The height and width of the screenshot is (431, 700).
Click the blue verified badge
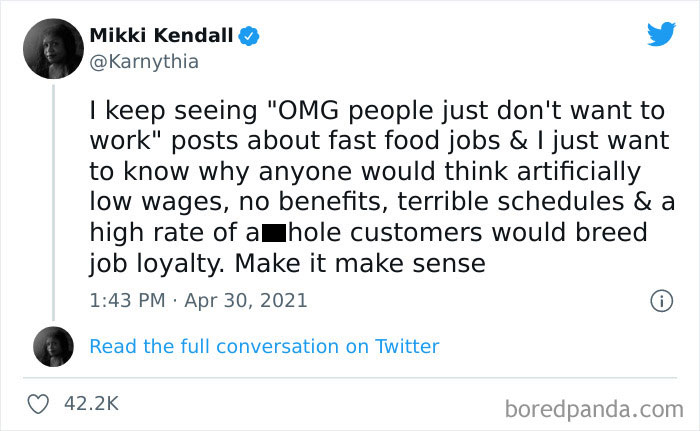click(x=250, y=37)
